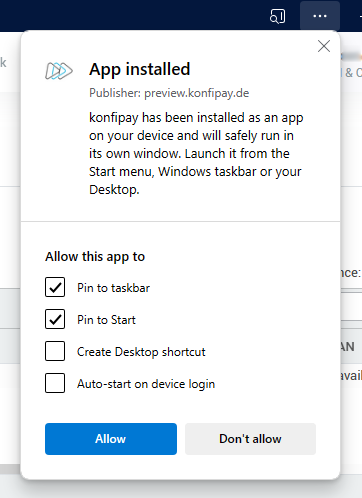Click the 'Auto-start on device login' label
362x498 pixels.
[146, 384]
